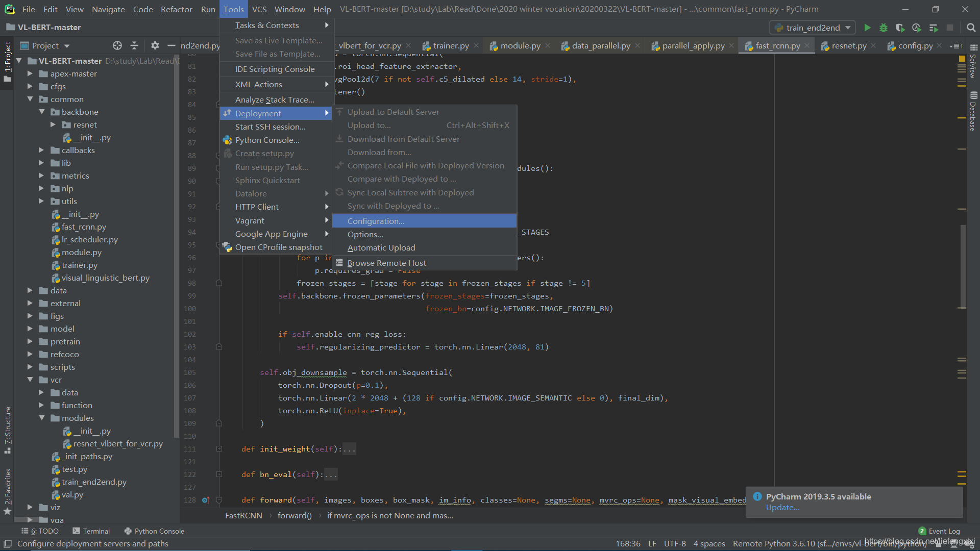Click the build/run anything icon next to profiler

pos(934,28)
